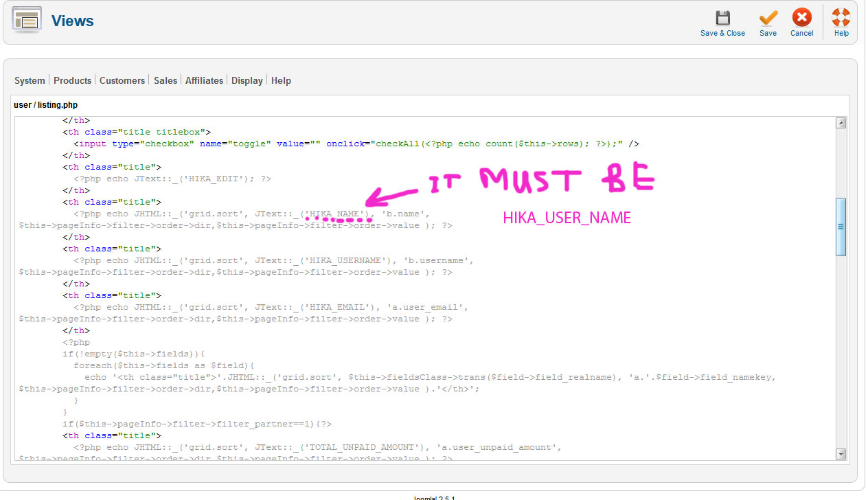Open the Products menu
The height and width of the screenshot is (500, 868).
[72, 80]
